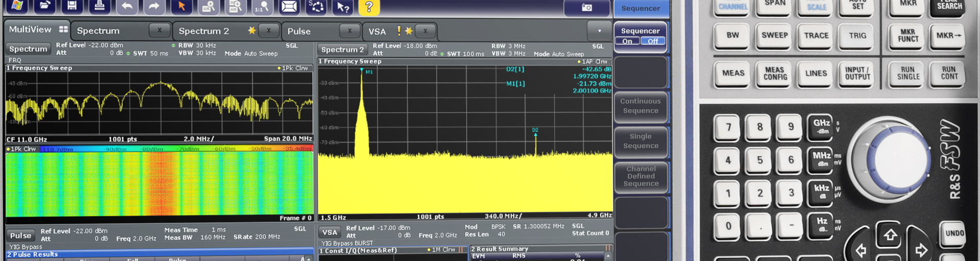Toggle the MultiView grid layout icon
This screenshot has height=261, width=980.
coord(63,29)
